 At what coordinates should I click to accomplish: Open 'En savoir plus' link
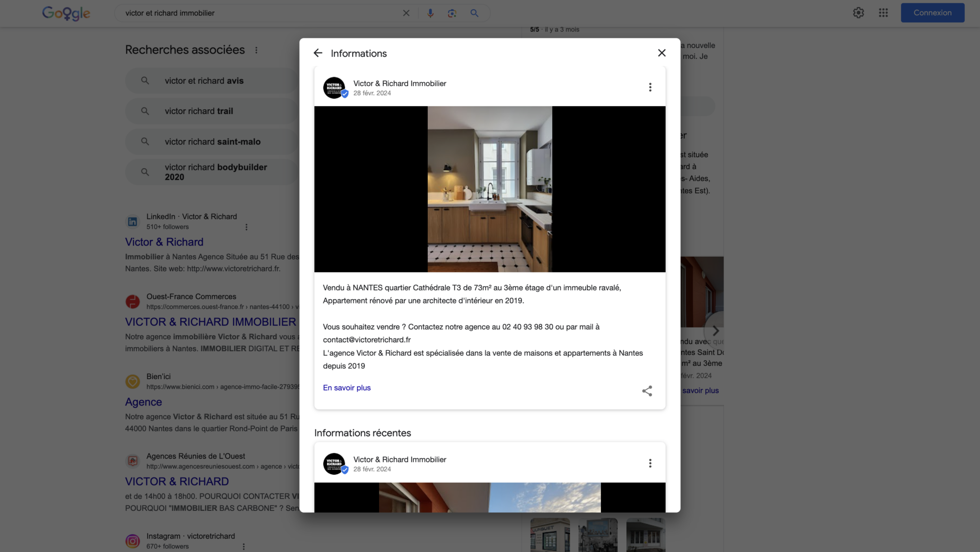346,387
